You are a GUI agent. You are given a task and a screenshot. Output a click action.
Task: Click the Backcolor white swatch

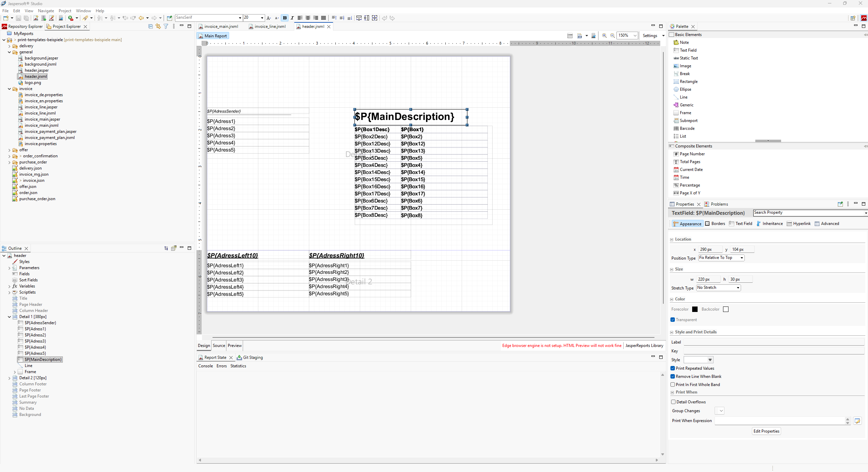pos(726,309)
